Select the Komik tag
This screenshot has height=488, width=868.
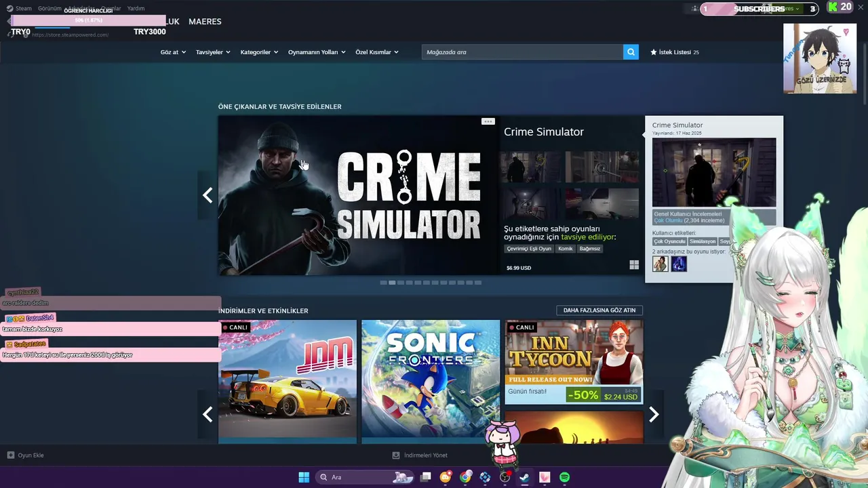566,249
